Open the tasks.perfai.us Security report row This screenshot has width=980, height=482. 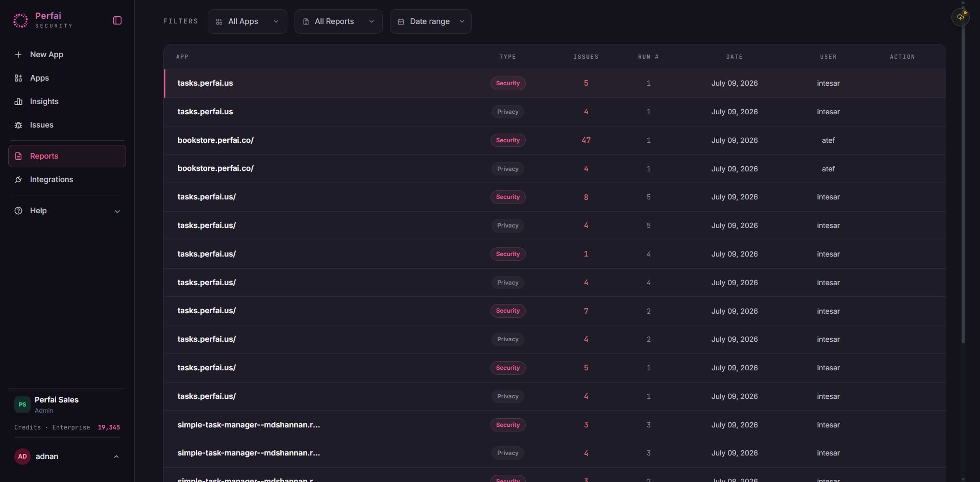click(x=555, y=83)
